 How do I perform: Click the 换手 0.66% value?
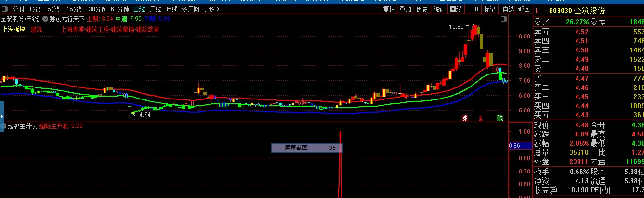click(x=579, y=172)
